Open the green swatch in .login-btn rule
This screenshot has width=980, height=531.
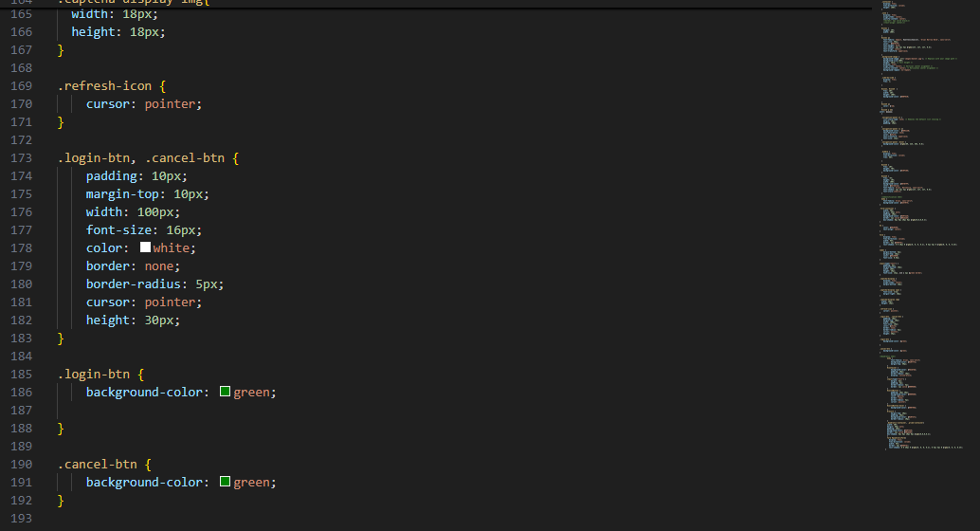(225, 392)
